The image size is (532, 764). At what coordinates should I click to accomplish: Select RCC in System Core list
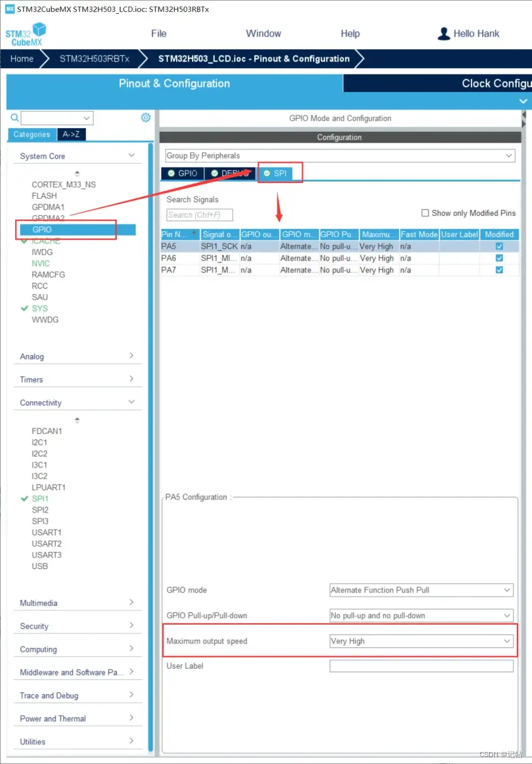(40, 286)
